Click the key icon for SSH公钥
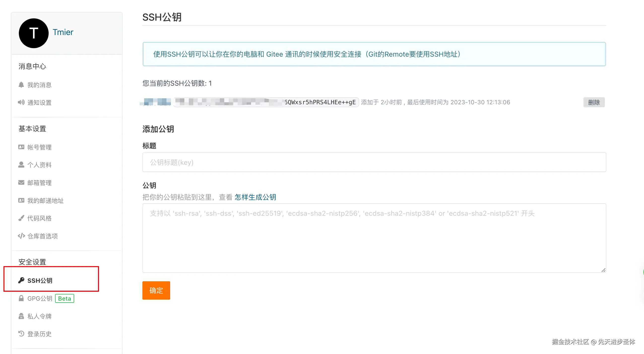This screenshot has width=644, height=354. click(x=21, y=281)
